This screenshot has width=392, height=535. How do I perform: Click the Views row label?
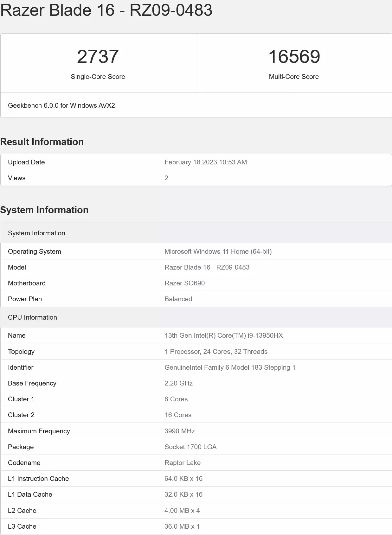point(17,178)
